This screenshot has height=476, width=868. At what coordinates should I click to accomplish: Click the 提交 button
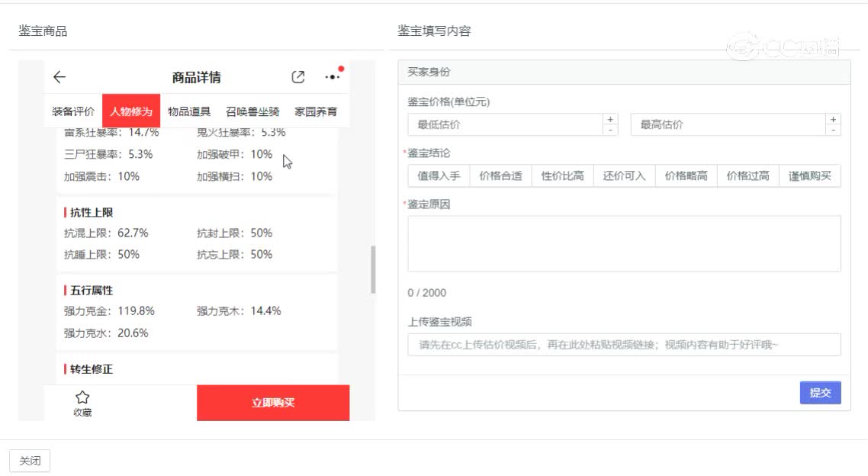click(820, 392)
